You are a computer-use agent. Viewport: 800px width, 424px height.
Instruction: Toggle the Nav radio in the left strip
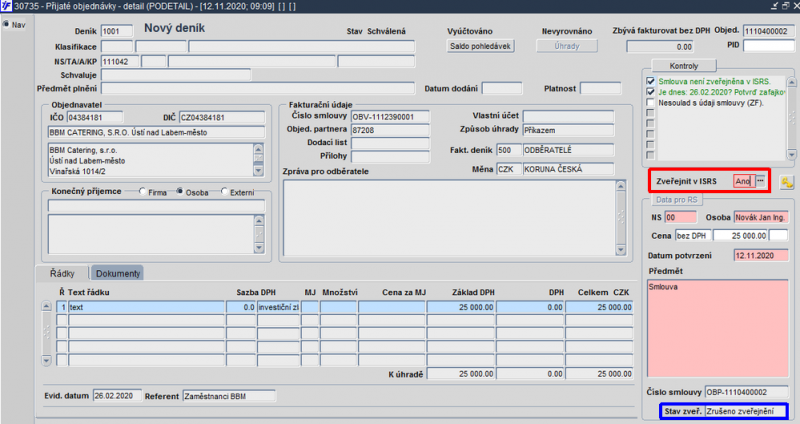[6, 24]
